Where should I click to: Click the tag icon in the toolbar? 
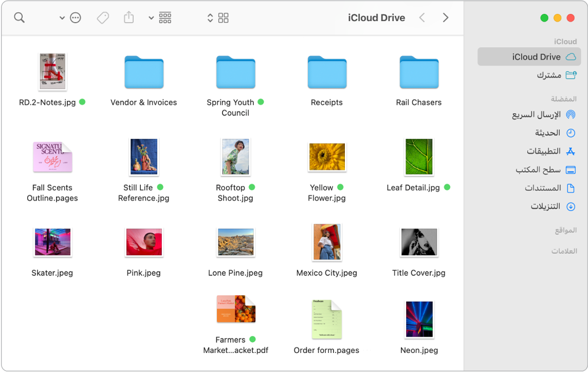(102, 17)
